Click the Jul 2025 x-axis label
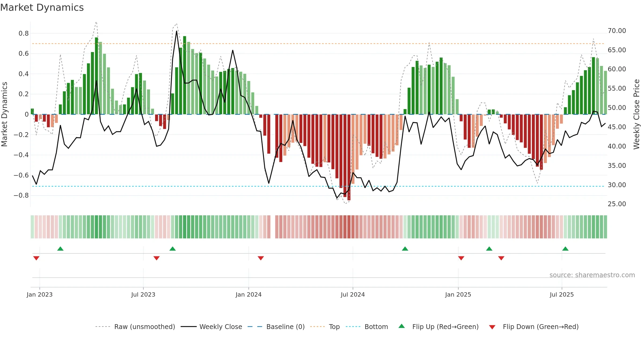The width and height of the screenshot is (644, 362). pos(562,294)
